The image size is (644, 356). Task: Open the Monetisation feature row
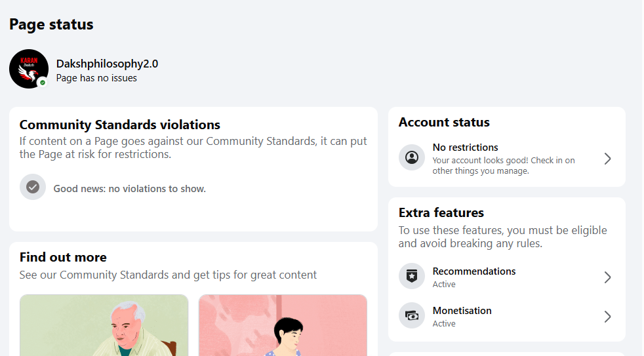pyautogui.click(x=462, y=311)
